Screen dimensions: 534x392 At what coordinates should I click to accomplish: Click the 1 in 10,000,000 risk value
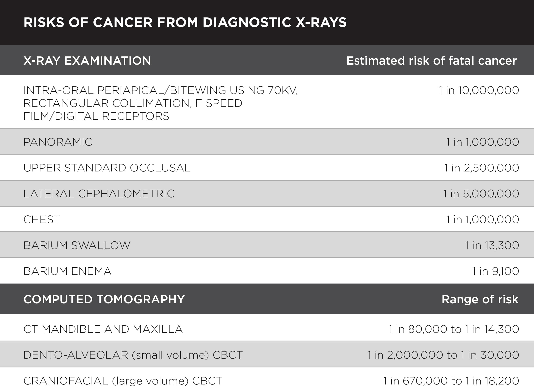[479, 90]
